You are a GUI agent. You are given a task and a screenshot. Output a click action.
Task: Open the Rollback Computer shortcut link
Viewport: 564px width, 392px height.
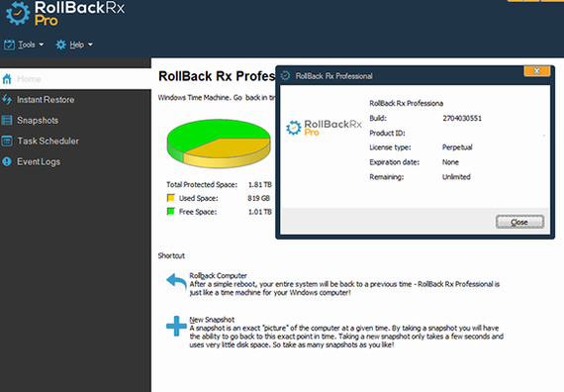coord(218,276)
